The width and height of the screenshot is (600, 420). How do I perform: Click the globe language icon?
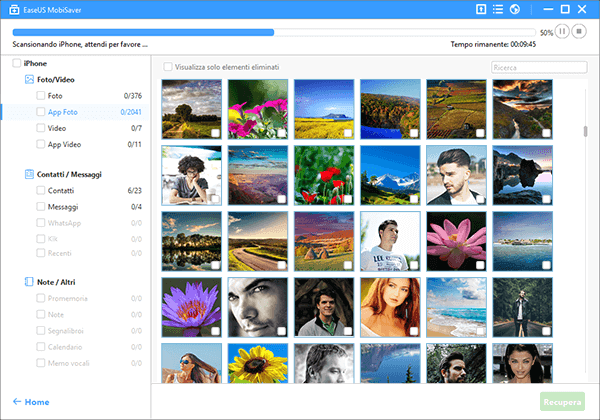click(514, 10)
